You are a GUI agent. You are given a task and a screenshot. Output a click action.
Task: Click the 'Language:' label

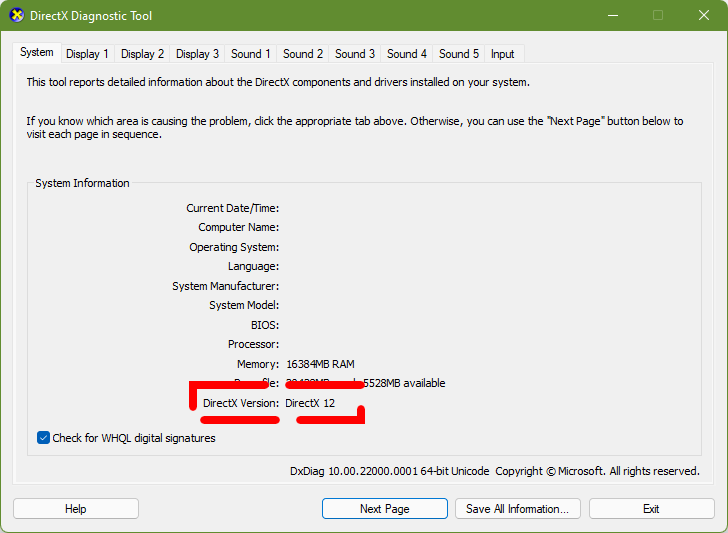pos(254,266)
